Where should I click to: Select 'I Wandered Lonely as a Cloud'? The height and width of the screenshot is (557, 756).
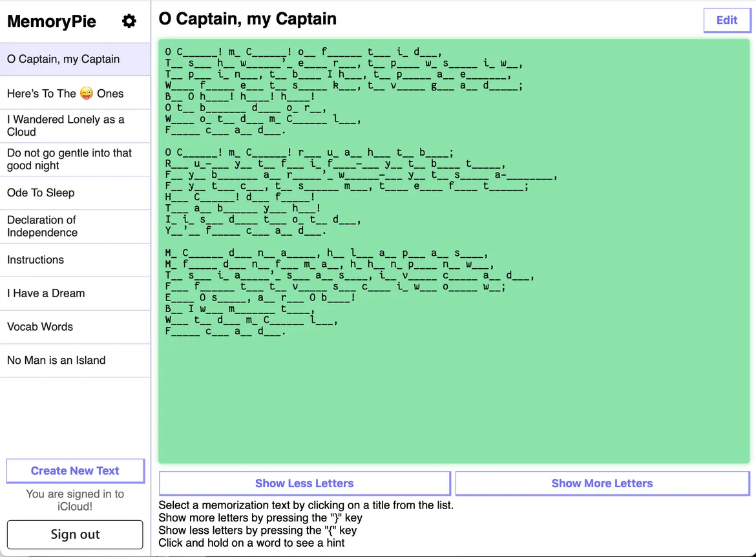(x=65, y=125)
